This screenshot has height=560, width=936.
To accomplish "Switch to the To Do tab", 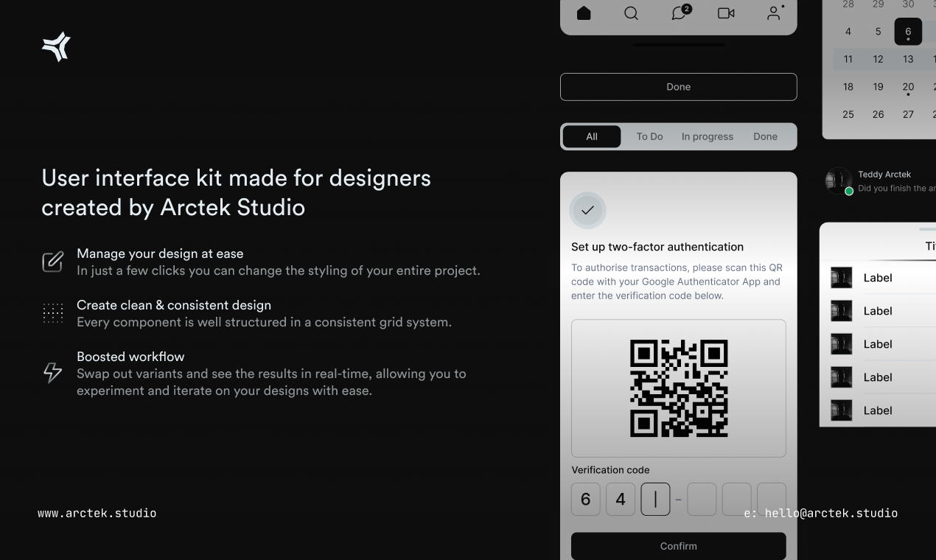I will (x=649, y=136).
